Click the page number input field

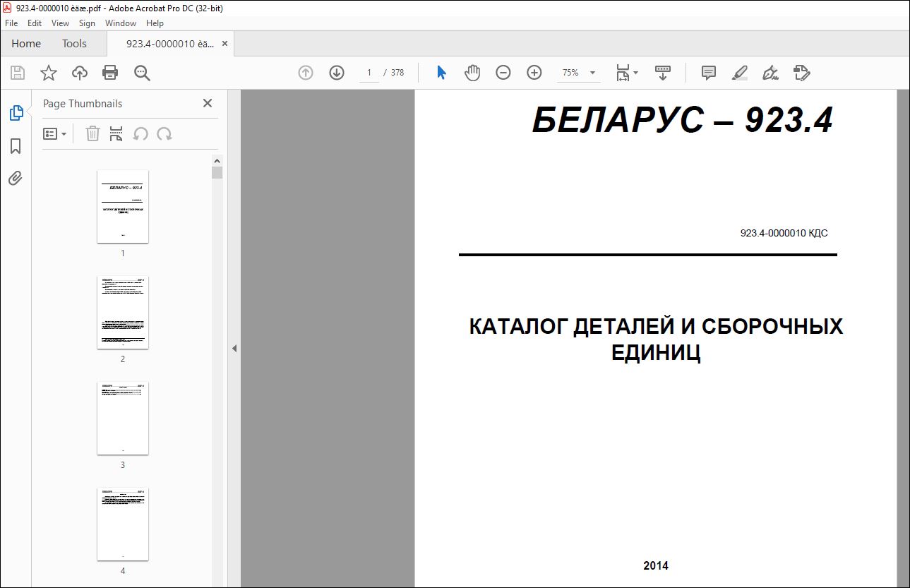coord(369,73)
